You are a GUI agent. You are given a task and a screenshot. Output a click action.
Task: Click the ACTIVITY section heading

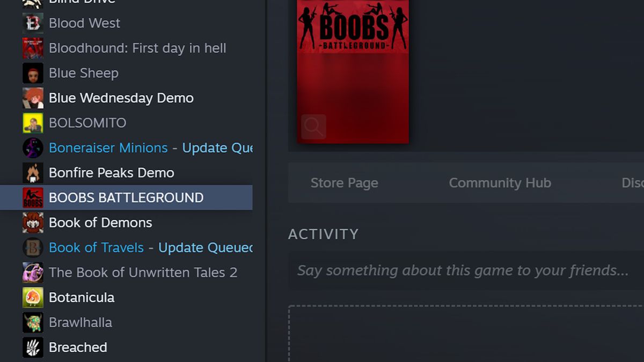click(x=323, y=234)
